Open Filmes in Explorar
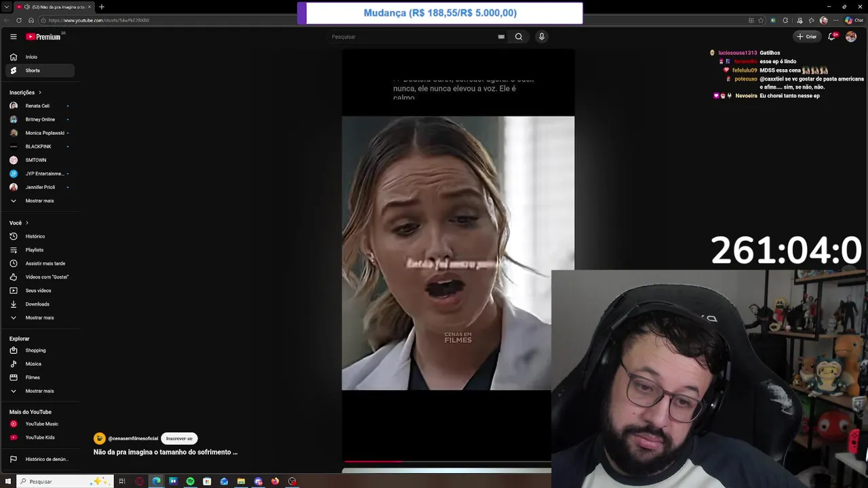Screen dimensions: 868x488 coord(39,378)
